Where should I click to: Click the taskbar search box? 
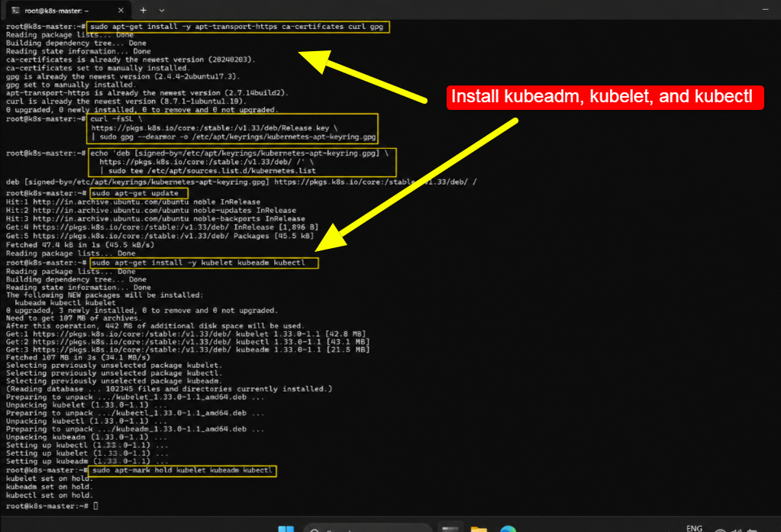[367, 529]
